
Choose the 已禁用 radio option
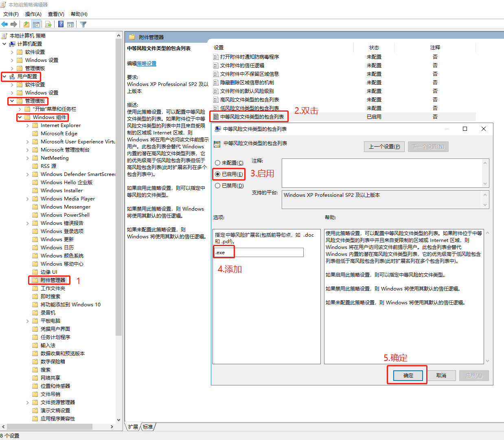[x=230, y=185]
